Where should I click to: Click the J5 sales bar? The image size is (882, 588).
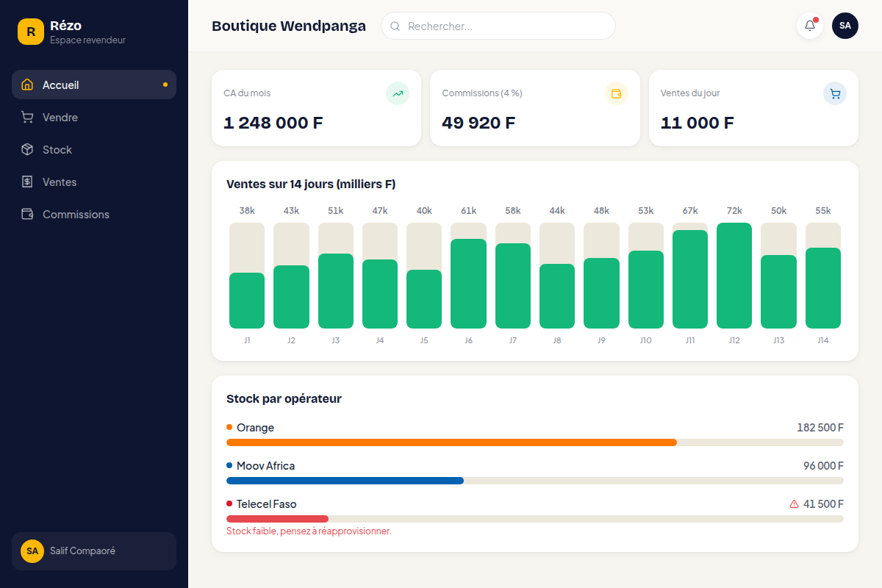[x=424, y=299]
